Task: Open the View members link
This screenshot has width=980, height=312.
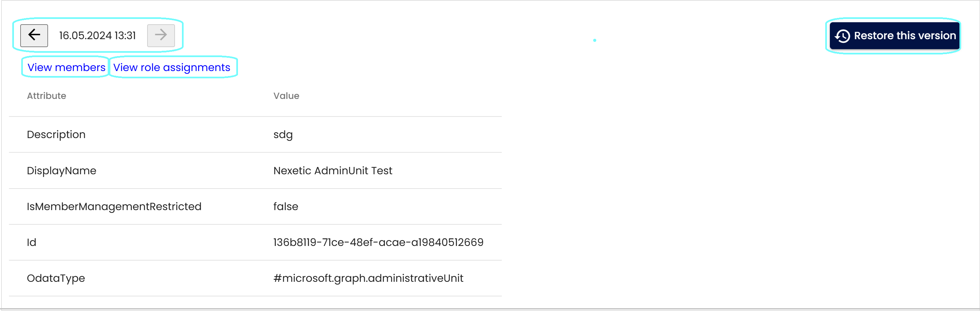Action: tap(66, 67)
